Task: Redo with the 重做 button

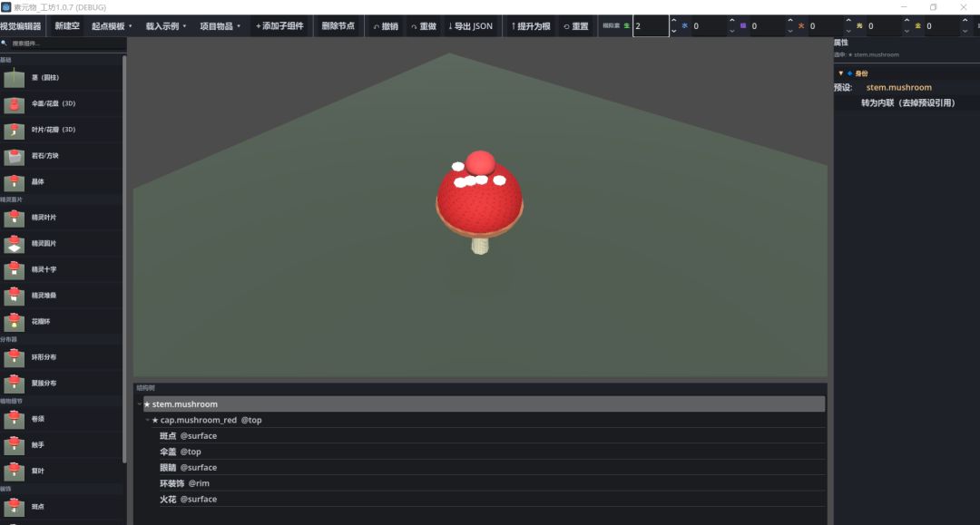Action: coord(424,26)
